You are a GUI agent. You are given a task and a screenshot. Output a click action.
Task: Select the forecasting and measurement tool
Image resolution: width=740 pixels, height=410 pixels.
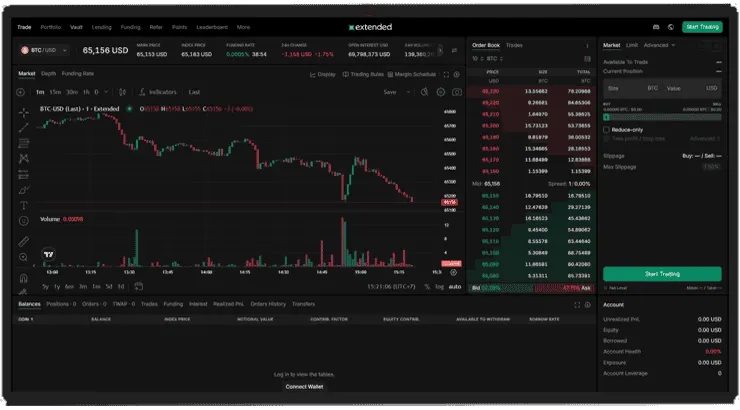click(24, 175)
